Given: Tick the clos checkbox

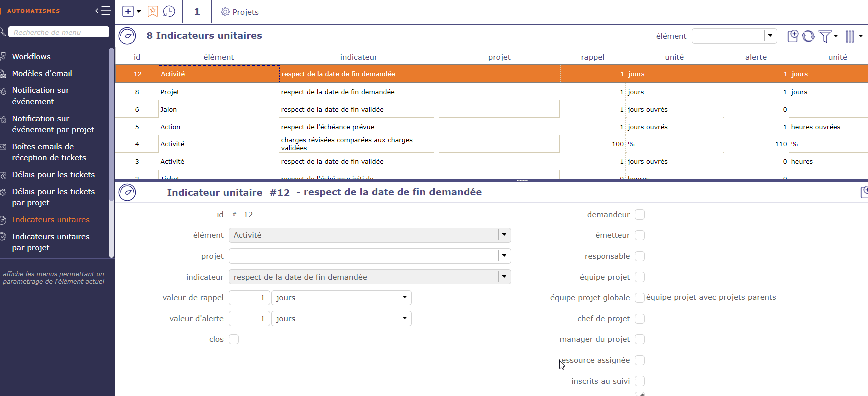Looking at the screenshot, I should (x=234, y=339).
